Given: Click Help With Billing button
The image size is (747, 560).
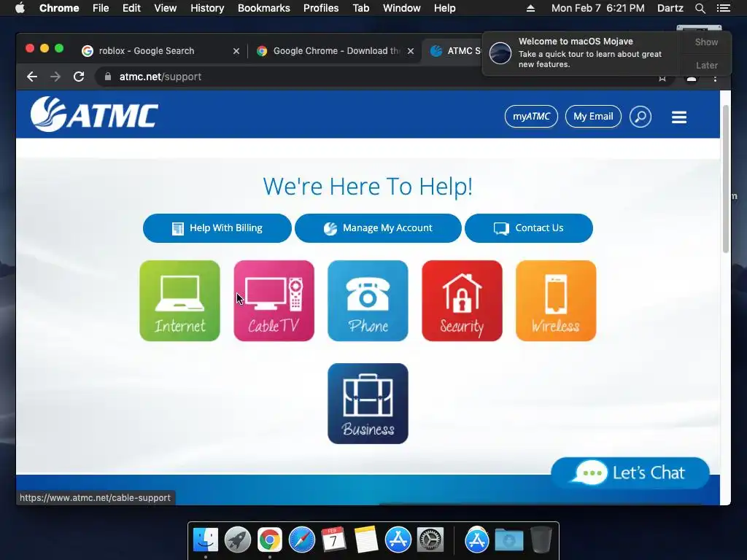Looking at the screenshot, I should (x=217, y=228).
